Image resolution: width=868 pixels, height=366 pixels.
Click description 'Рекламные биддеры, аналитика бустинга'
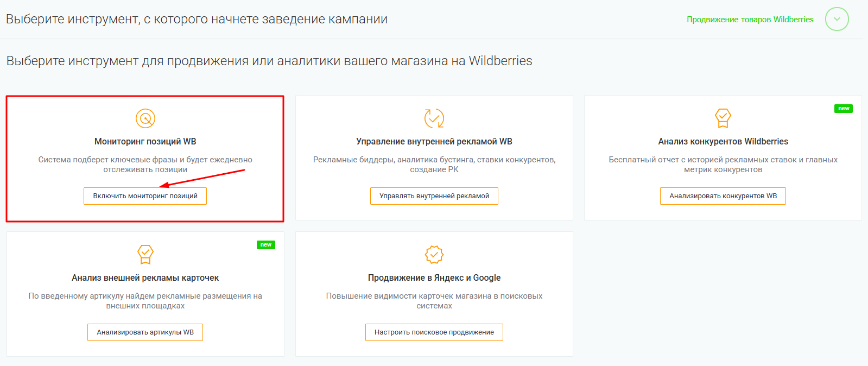434,165
